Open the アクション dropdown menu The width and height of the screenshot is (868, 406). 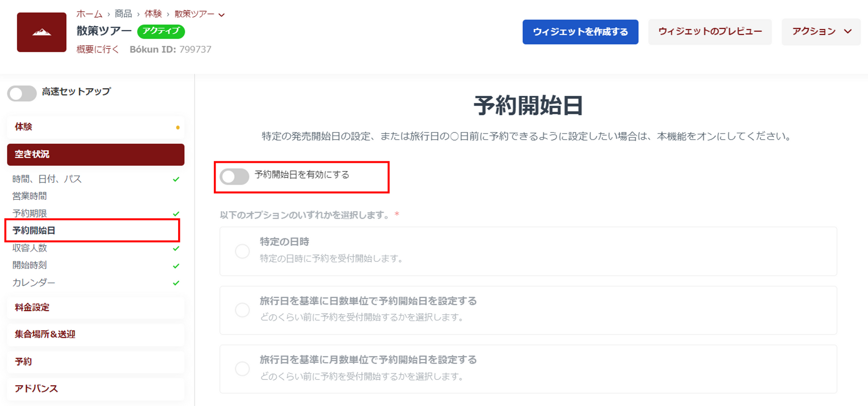pyautogui.click(x=821, y=32)
